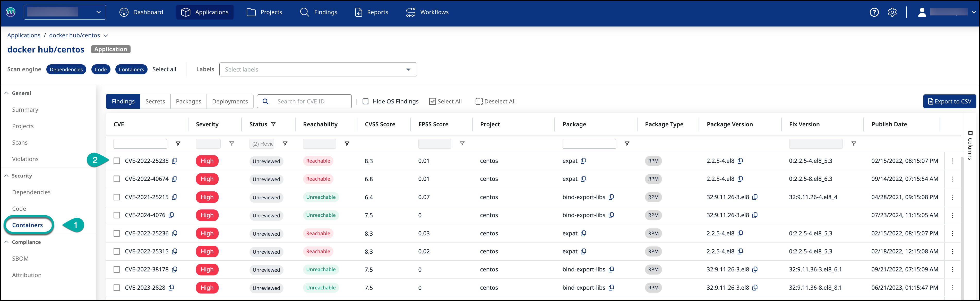Switch to the Secrets tab
The height and width of the screenshot is (301, 980).
point(155,101)
